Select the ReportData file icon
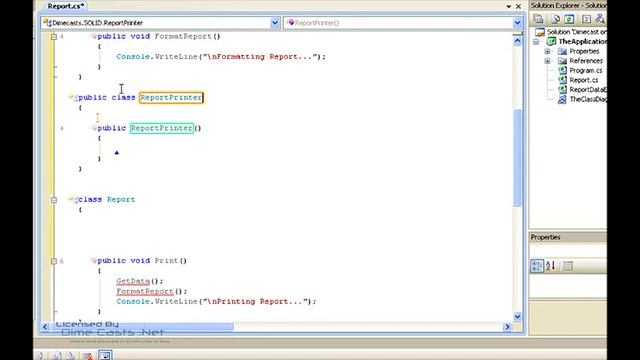Screen dimensions: 640x360 (x=562, y=89)
